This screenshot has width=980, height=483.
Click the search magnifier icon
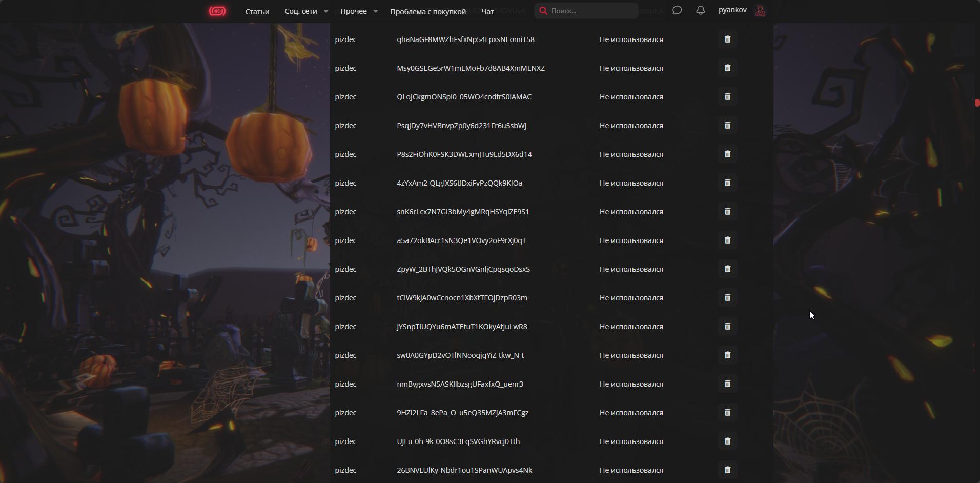pyautogui.click(x=543, y=11)
